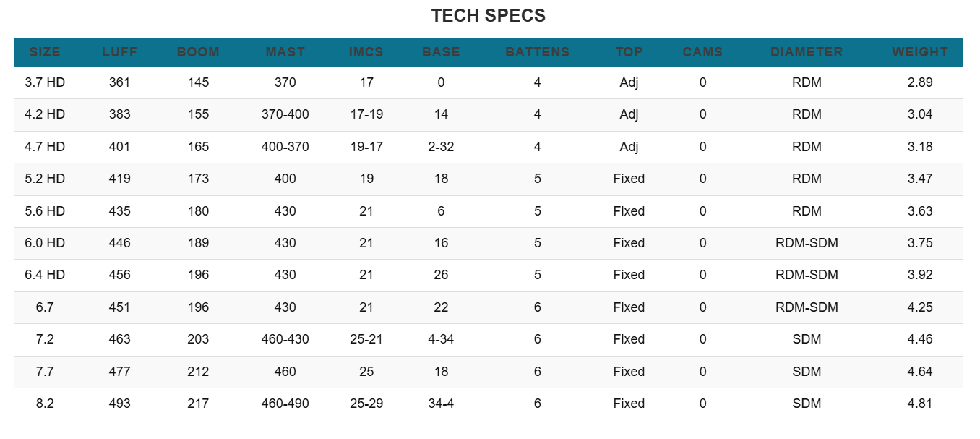Click the 4.81 weight value
Screen dimensions: 980x439
click(x=919, y=404)
